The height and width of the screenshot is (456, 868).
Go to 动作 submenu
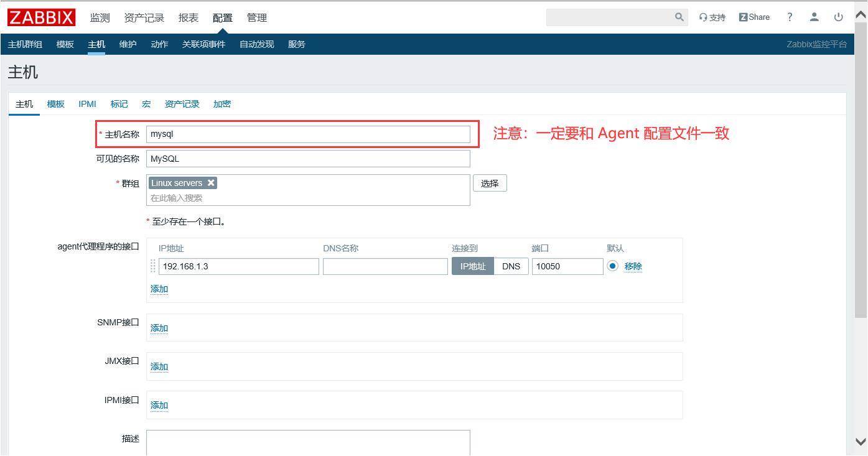[x=159, y=44]
